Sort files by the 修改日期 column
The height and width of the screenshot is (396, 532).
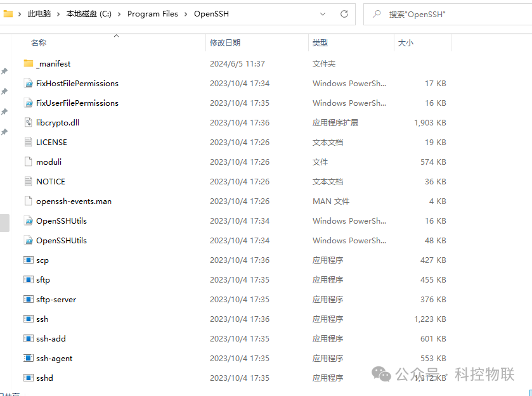coord(225,42)
